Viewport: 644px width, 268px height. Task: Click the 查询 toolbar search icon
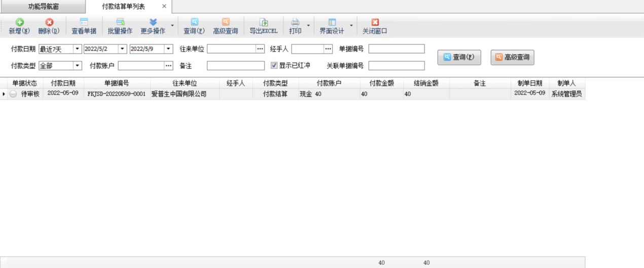(x=194, y=23)
